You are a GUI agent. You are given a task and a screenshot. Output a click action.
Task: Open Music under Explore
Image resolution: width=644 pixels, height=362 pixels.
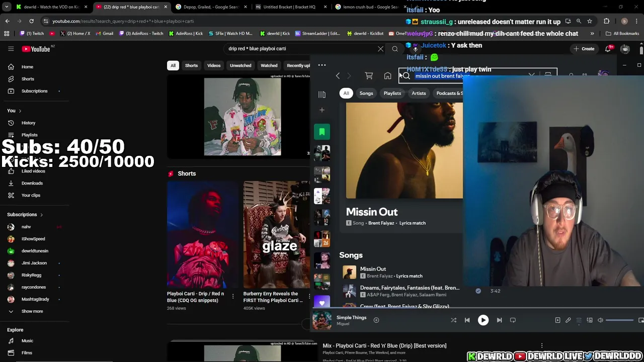click(27, 341)
